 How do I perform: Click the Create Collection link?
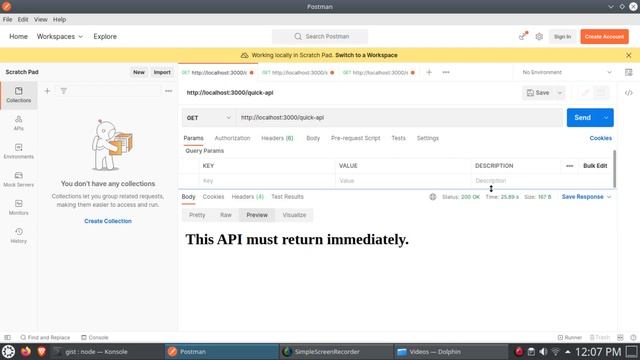pyautogui.click(x=108, y=221)
